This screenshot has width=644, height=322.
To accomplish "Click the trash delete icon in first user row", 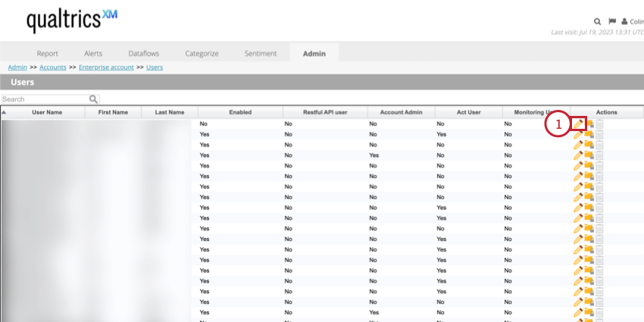I will [x=599, y=123].
